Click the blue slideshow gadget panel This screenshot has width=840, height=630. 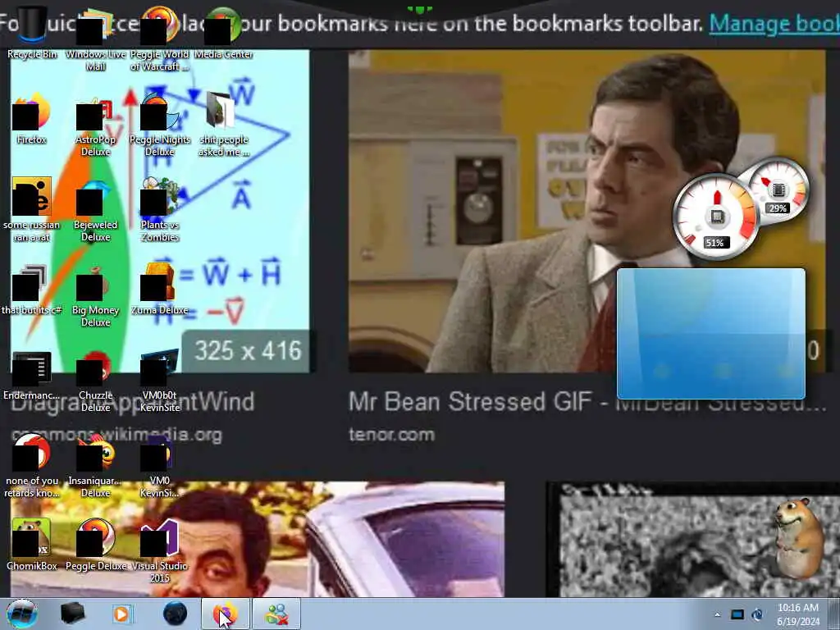coord(711,334)
